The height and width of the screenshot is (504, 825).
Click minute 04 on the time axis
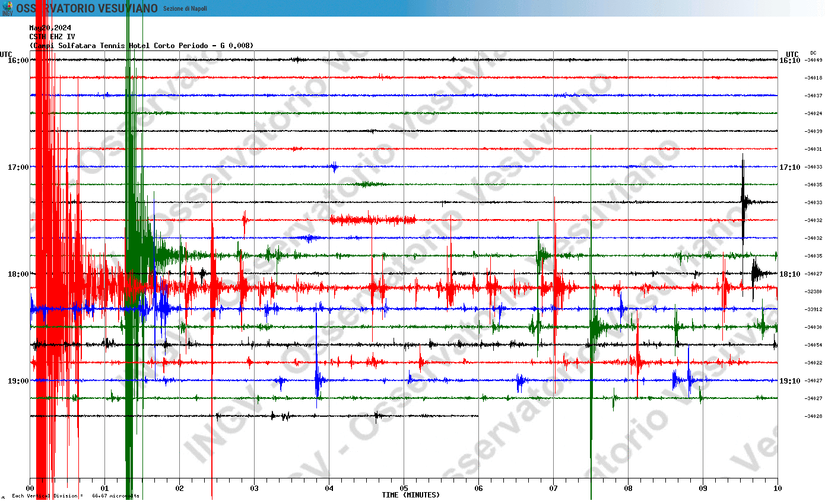329,489
